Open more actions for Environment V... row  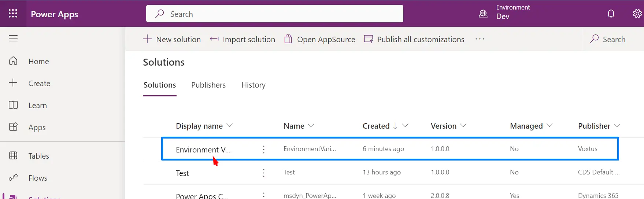pos(264,149)
